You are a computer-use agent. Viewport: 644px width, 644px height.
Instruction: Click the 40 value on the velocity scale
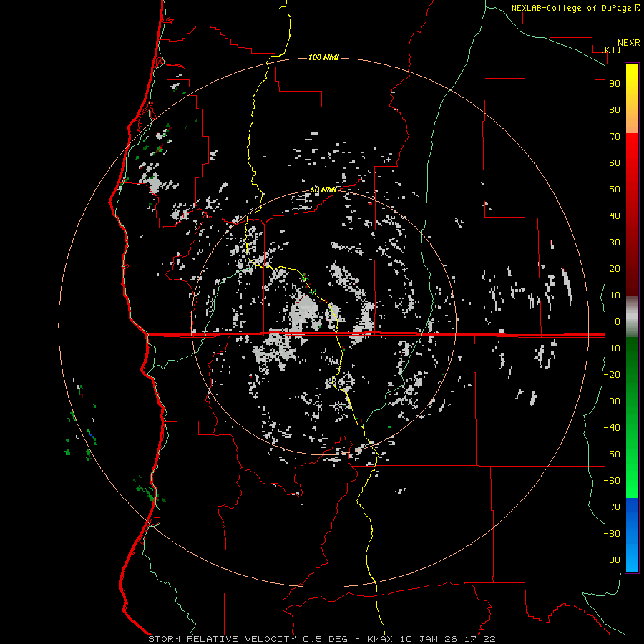click(615, 215)
